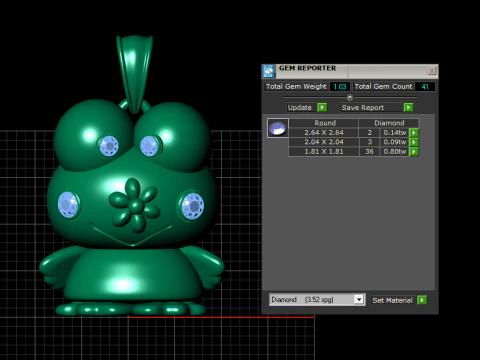Click the Round column header

(x=325, y=123)
